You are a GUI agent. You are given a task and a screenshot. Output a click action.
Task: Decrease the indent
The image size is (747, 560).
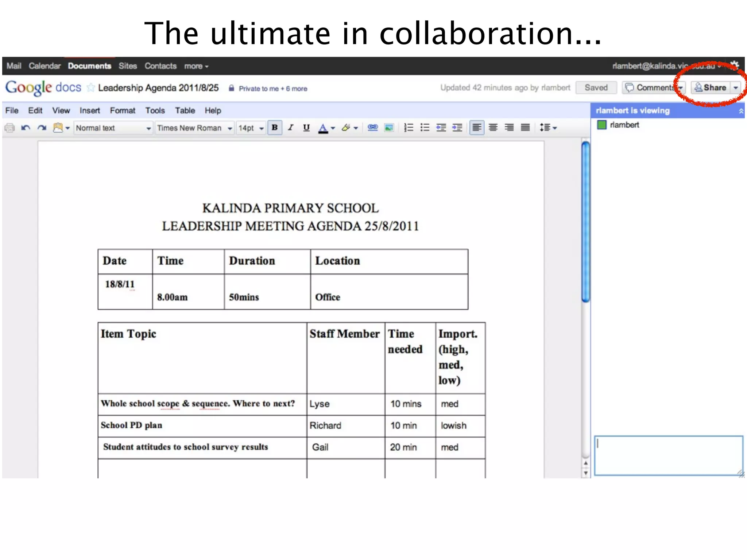pyautogui.click(x=441, y=128)
